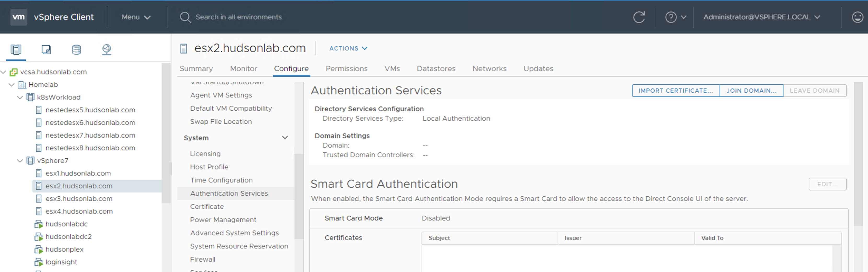The height and width of the screenshot is (272, 868).
Task: Open the Certificate settings page
Action: [207, 207]
